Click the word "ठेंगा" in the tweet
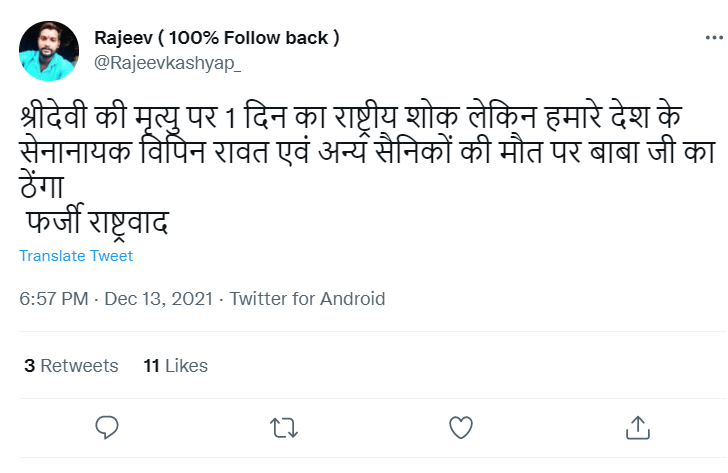The height and width of the screenshot is (473, 728). 43,187
